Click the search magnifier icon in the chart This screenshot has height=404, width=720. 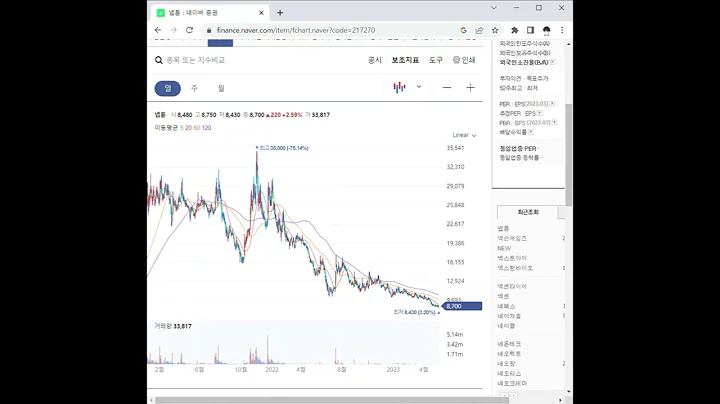(158, 60)
